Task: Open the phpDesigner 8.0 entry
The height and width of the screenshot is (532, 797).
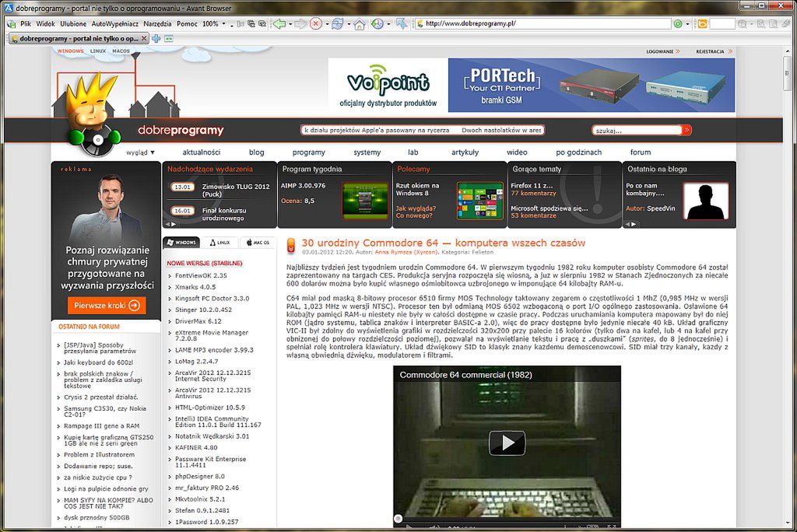Action: 200,477
